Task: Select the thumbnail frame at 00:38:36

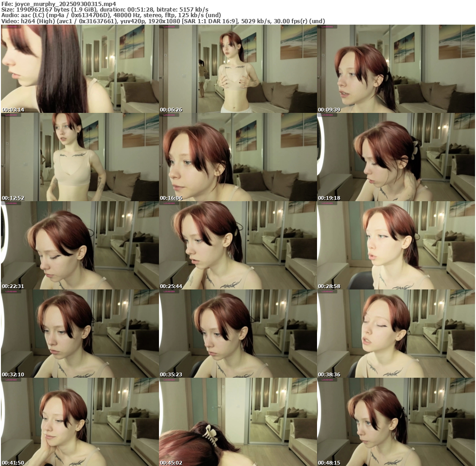Action: point(396,334)
